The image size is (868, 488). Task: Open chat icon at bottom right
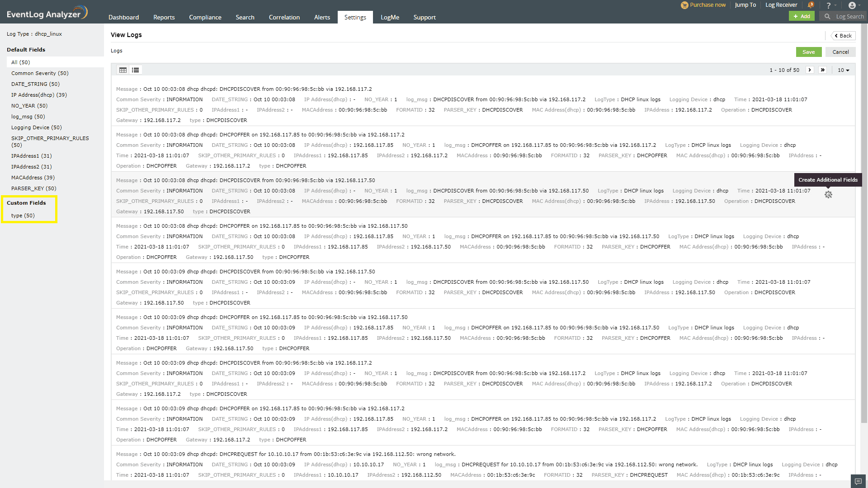[858, 481]
